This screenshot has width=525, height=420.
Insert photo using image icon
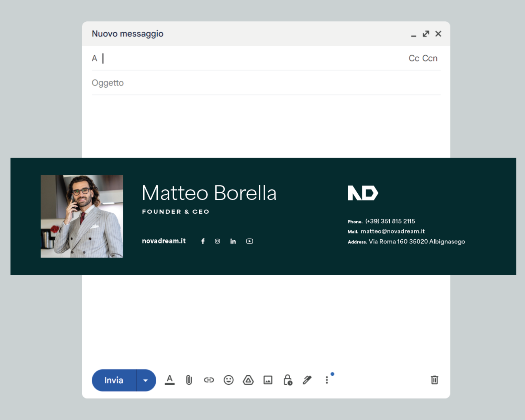click(268, 380)
